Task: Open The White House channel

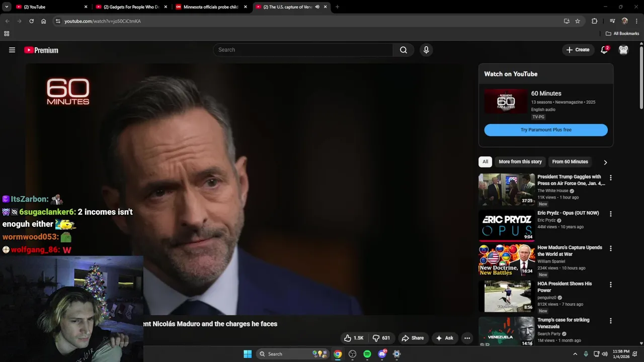Action: [x=552, y=191]
